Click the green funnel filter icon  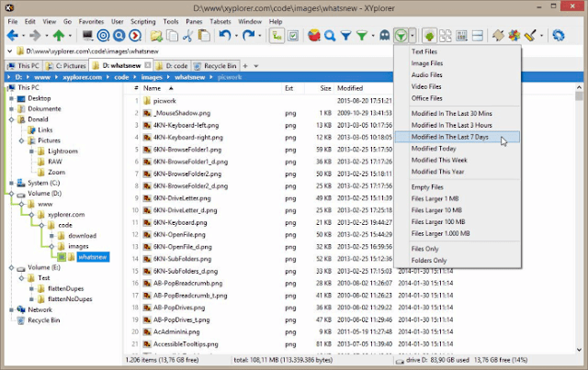361,36
